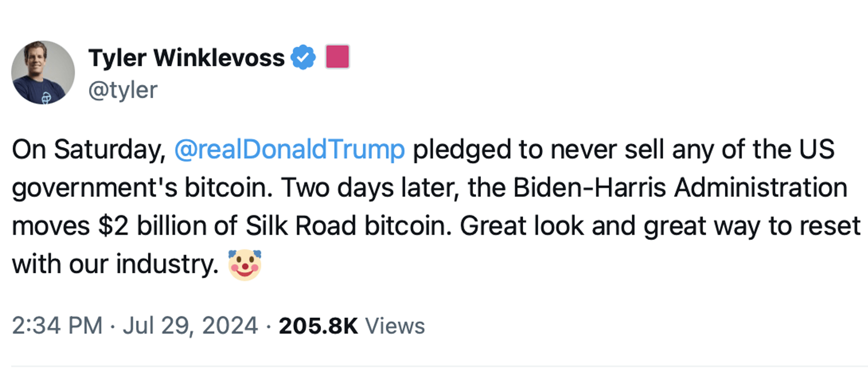Click the "Silk Road" phrase
This screenshot has width=868, height=382.
(x=301, y=226)
